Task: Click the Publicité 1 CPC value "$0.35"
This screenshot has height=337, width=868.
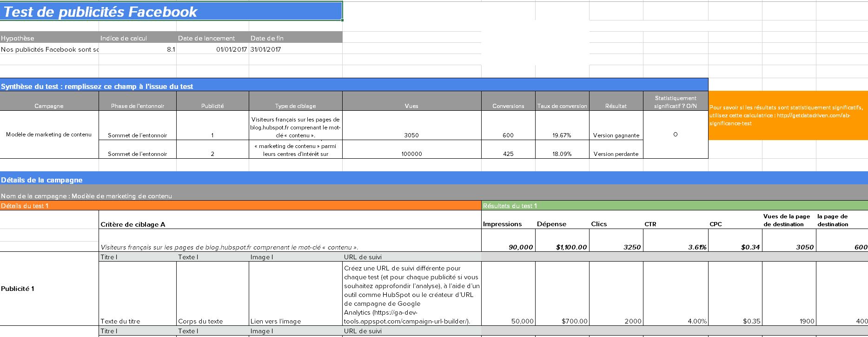Action: (735, 294)
